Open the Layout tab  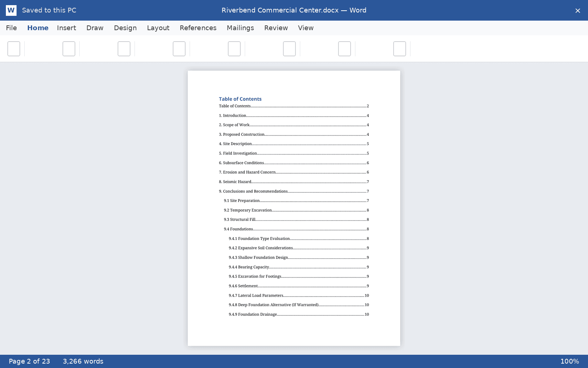pyautogui.click(x=158, y=28)
